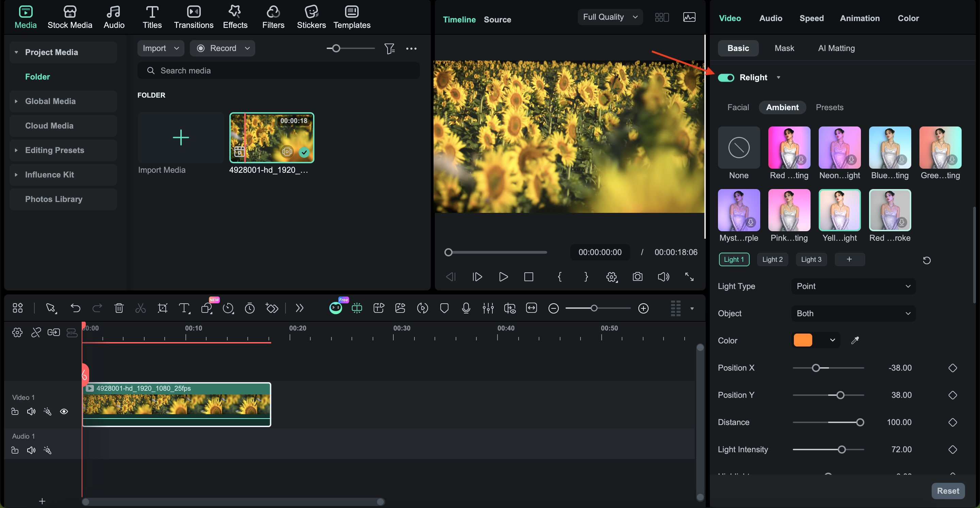Click the color eyedropper tool
Image resolution: width=980 pixels, height=508 pixels.
(855, 340)
